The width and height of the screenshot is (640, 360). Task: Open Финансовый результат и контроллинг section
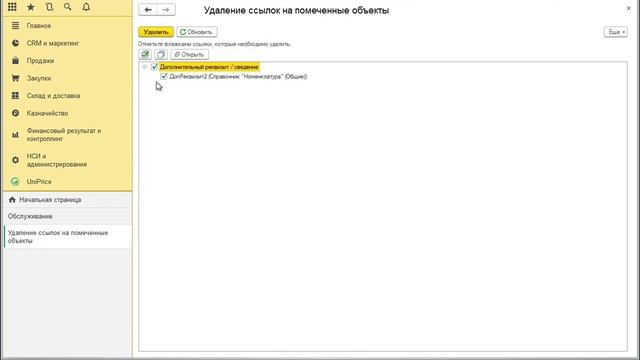point(64,135)
